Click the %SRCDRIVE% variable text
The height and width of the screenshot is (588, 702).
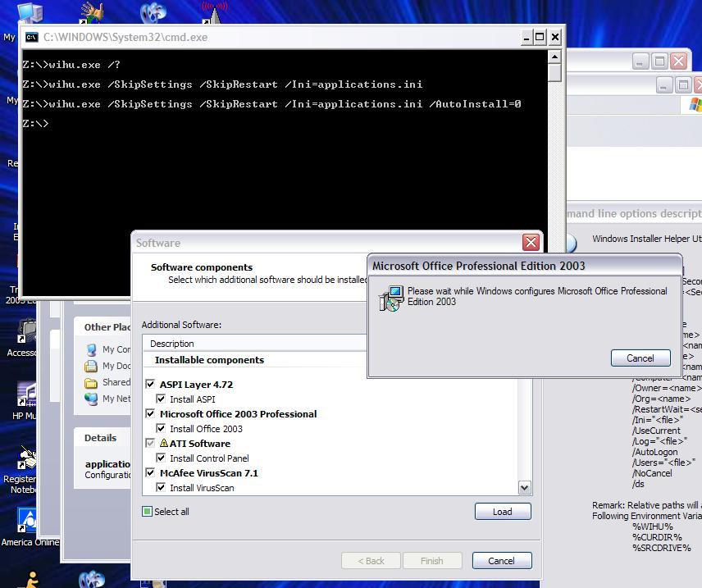[x=661, y=548]
